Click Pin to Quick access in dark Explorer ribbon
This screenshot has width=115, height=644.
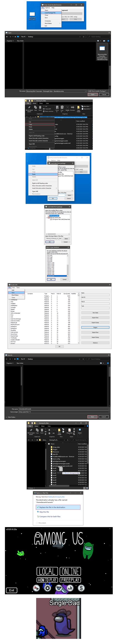click(x=29, y=109)
